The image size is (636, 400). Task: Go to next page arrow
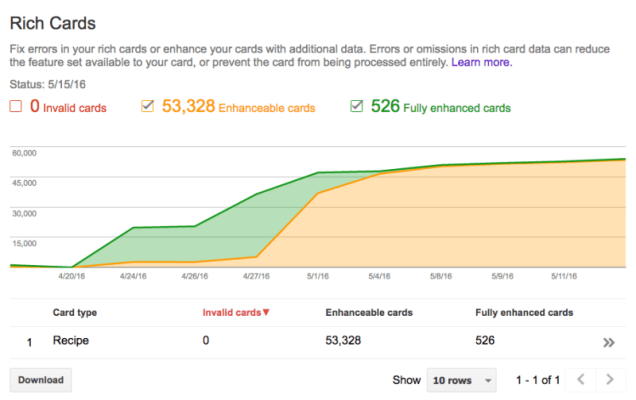[610, 380]
